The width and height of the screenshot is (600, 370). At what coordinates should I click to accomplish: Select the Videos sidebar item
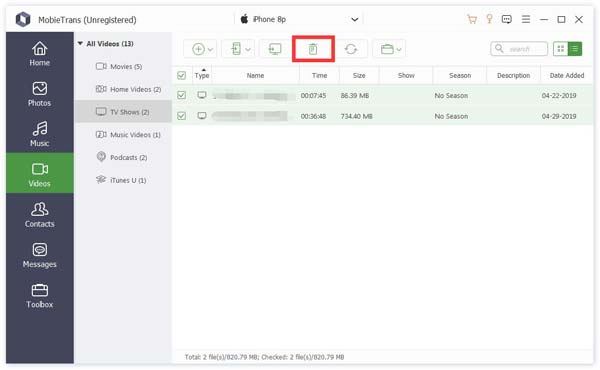[x=39, y=173]
